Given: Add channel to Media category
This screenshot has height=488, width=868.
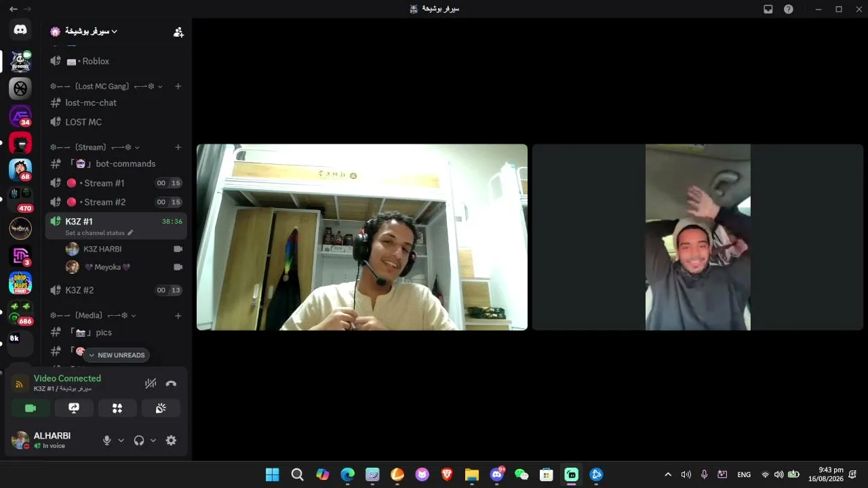Looking at the screenshot, I should click(178, 316).
